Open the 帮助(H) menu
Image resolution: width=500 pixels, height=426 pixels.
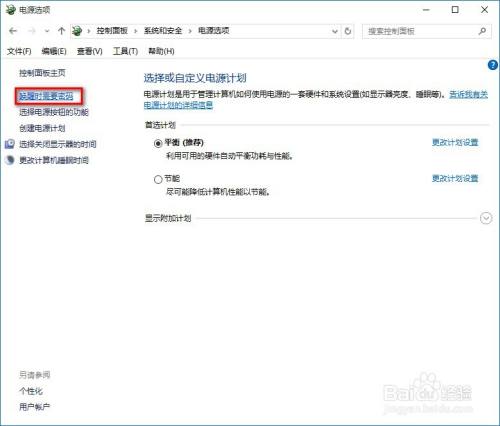161,51
